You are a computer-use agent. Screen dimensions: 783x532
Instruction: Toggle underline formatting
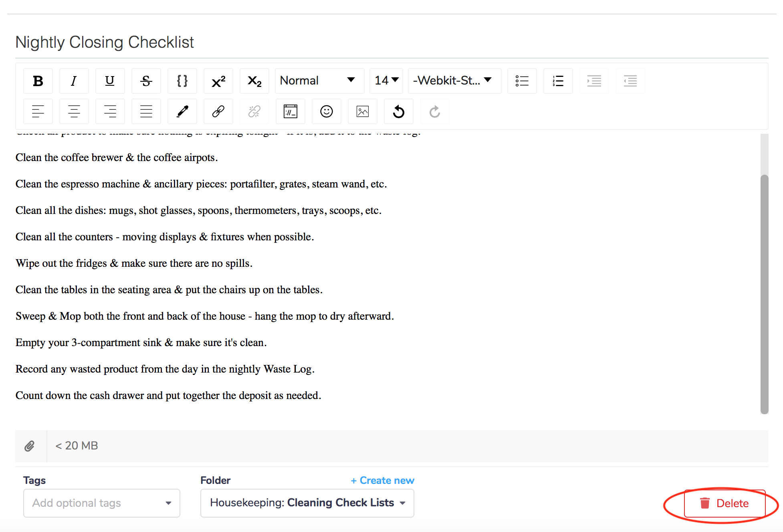point(110,81)
